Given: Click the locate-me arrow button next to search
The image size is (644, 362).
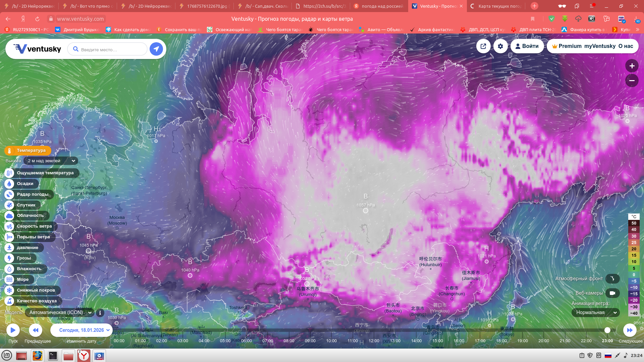Looking at the screenshot, I should (x=156, y=49).
